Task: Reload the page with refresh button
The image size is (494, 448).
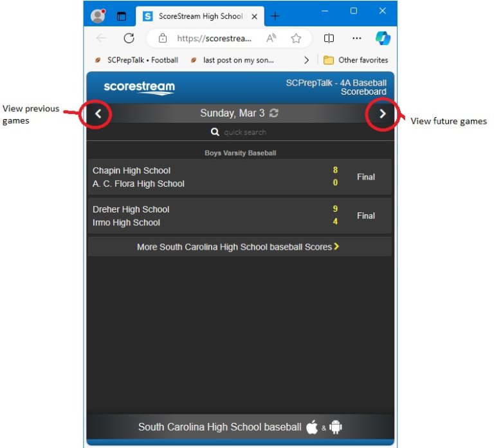Action: [129, 38]
